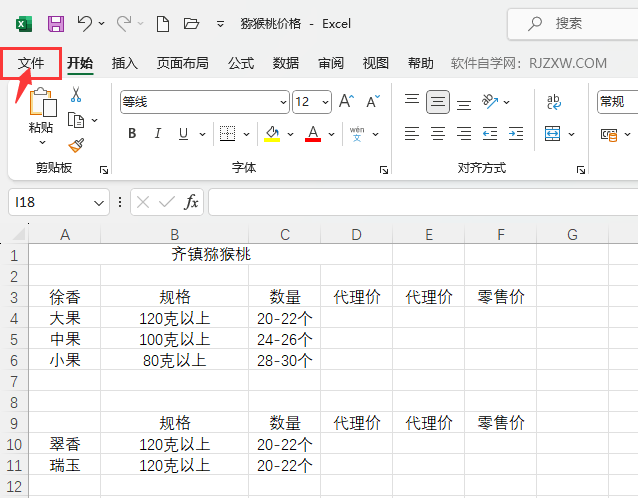
Task: Click the phonetic guide wén icon
Action: (357, 133)
